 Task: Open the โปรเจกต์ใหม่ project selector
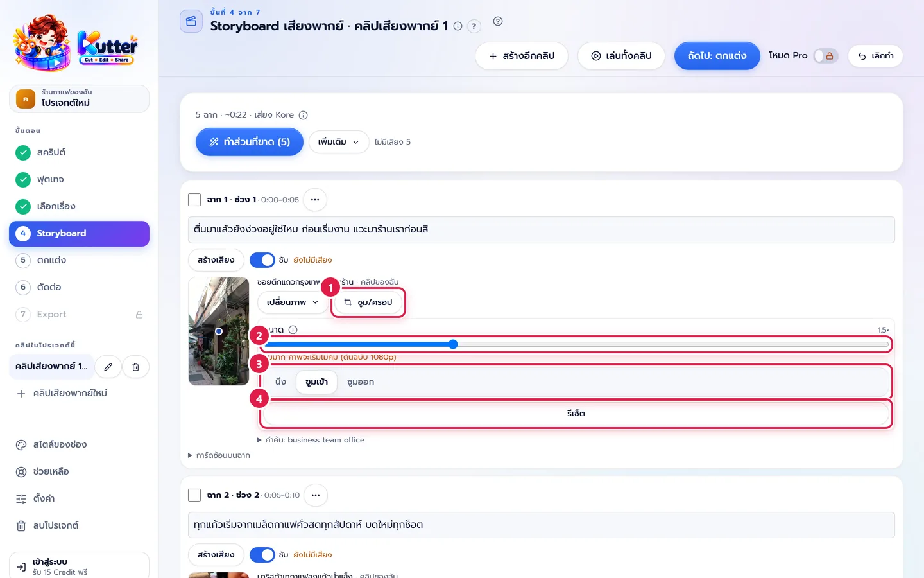[x=79, y=99]
